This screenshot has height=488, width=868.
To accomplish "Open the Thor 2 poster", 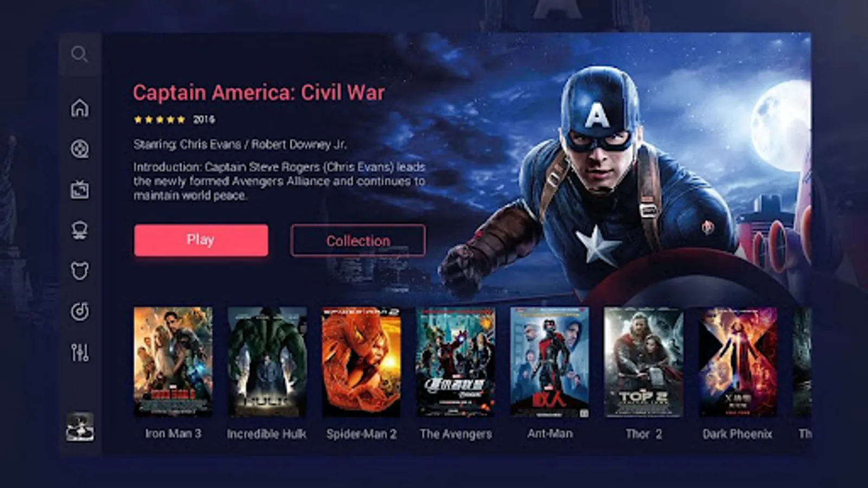I will [643, 362].
